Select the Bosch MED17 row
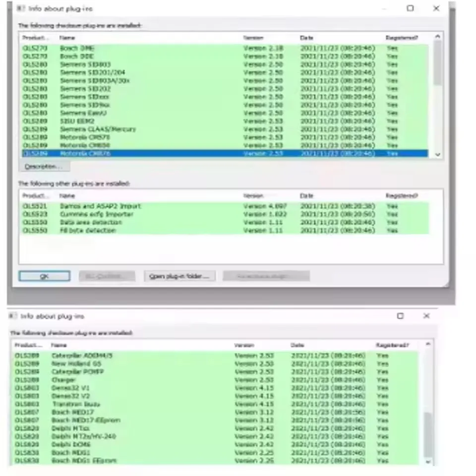This screenshot has height=476, width=476. pyautogui.click(x=216, y=412)
